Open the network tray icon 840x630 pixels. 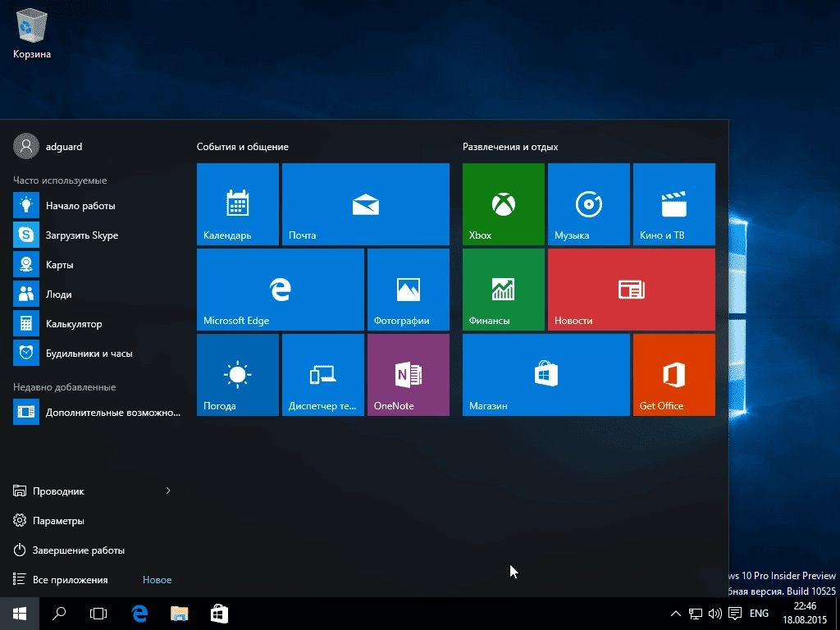tap(696, 614)
